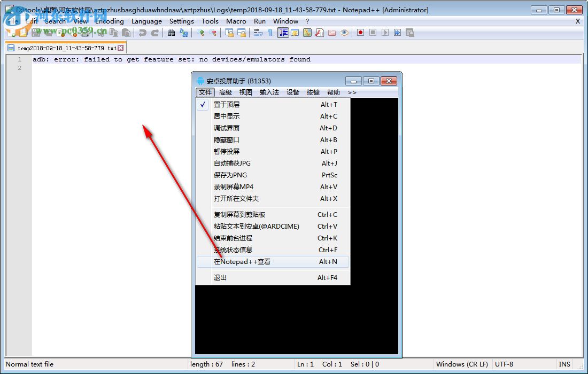Viewport: 588px width, 374px height.
Task: Uncheck 置于顶层 always-on-top option
Action: pyautogui.click(x=273, y=105)
